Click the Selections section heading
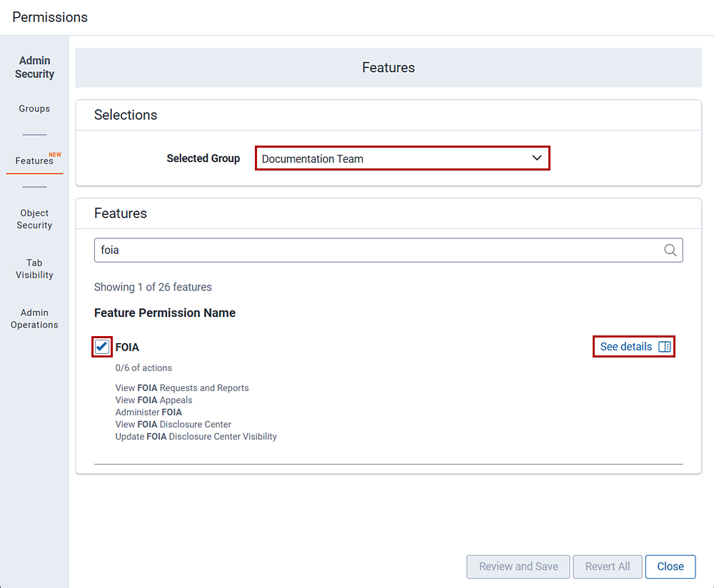 [x=126, y=115]
